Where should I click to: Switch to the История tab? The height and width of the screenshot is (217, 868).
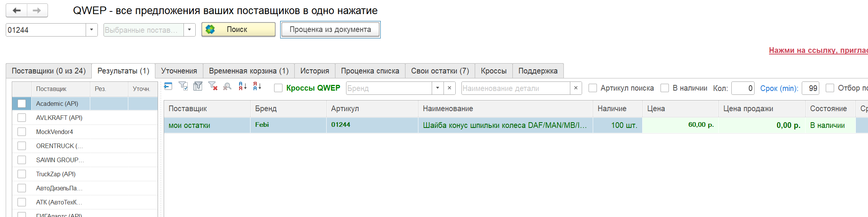[314, 71]
